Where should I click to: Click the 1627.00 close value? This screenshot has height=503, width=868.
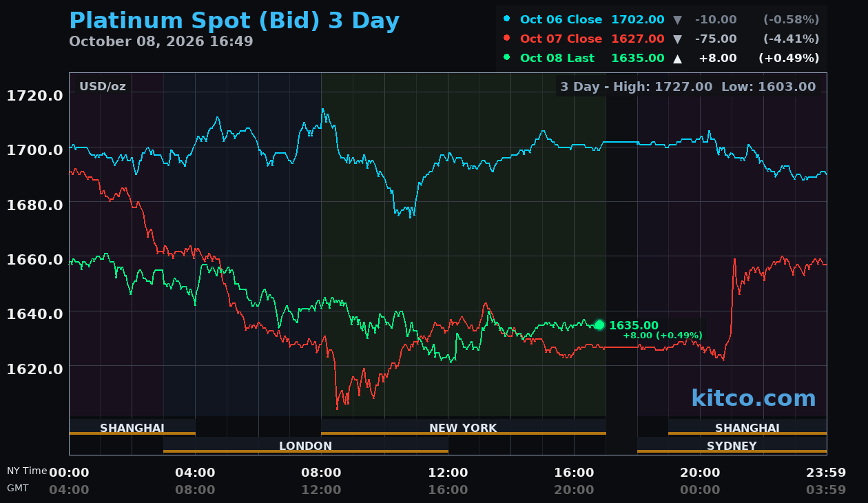pyautogui.click(x=638, y=39)
